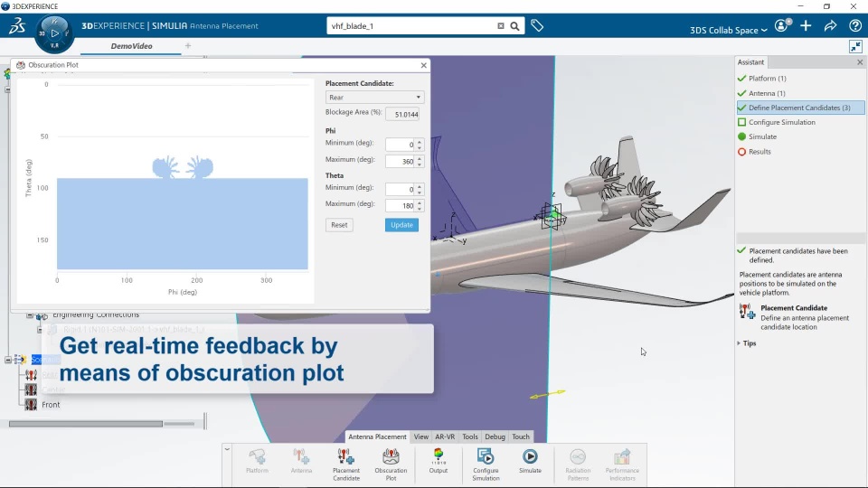Select Platform (1) assistant step
868x488 pixels.
coord(767,79)
